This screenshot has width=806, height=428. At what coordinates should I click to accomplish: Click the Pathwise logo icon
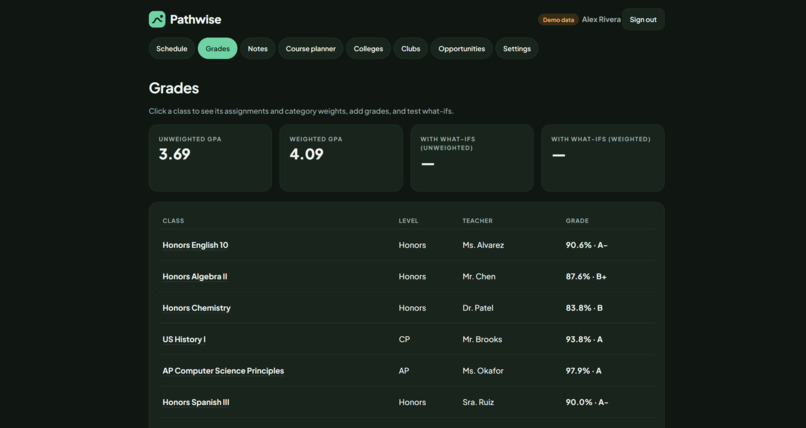(x=157, y=20)
